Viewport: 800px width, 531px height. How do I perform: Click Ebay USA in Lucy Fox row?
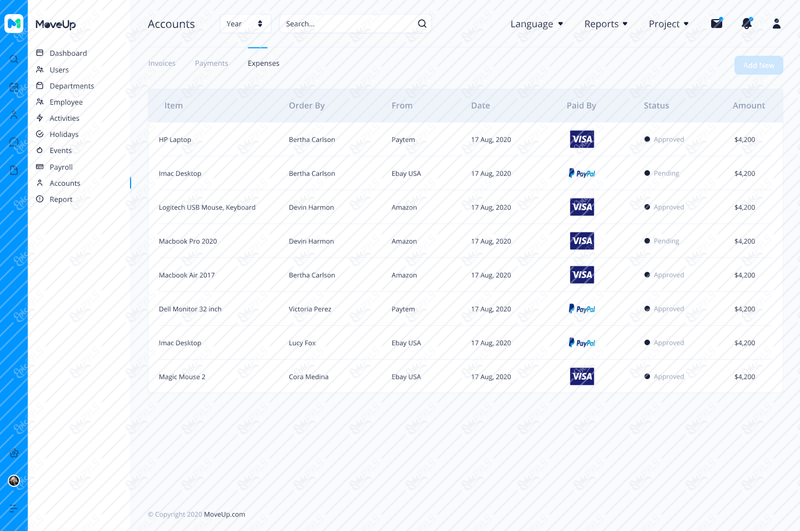click(x=406, y=343)
